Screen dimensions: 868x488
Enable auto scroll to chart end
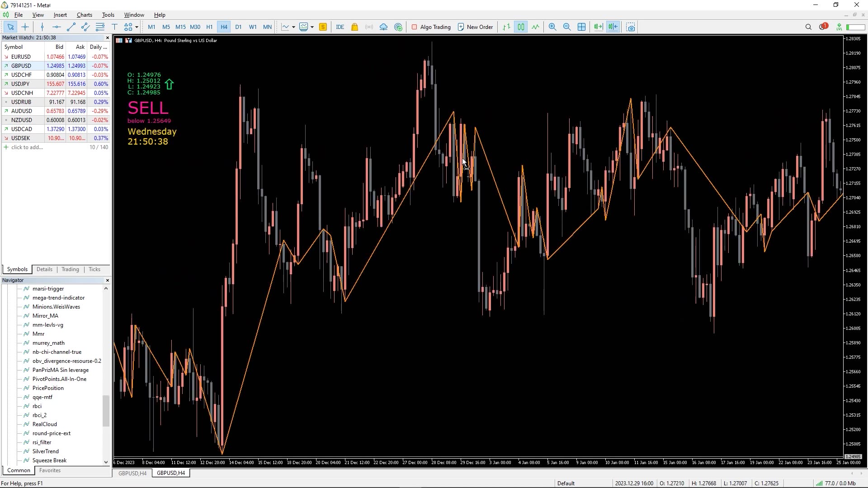pyautogui.click(x=598, y=27)
